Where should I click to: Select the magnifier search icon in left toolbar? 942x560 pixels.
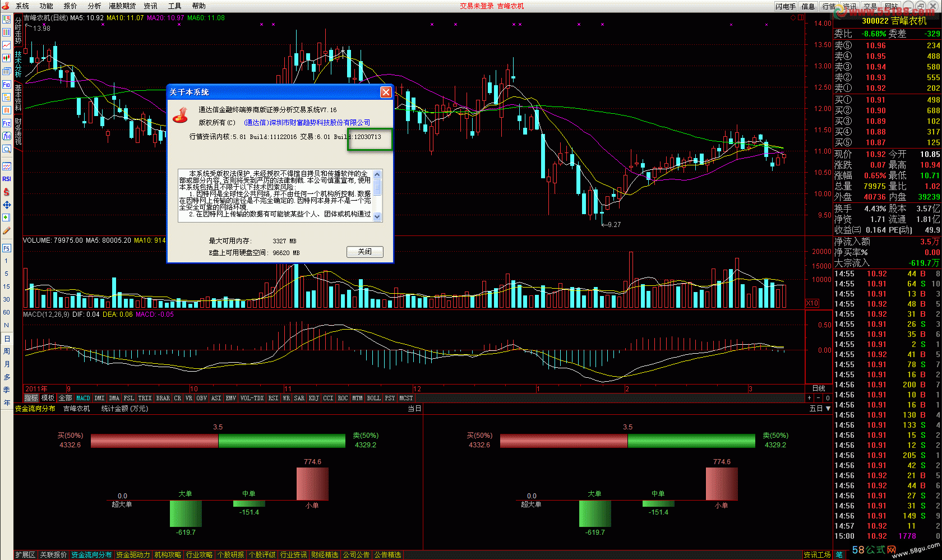pos(7,149)
